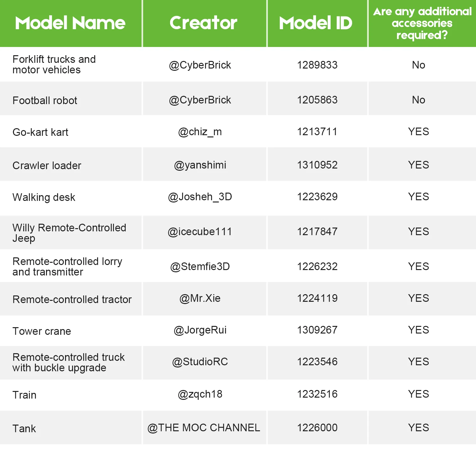Select the Walking desk row name
This screenshot has height=476, width=476.
[x=44, y=197]
